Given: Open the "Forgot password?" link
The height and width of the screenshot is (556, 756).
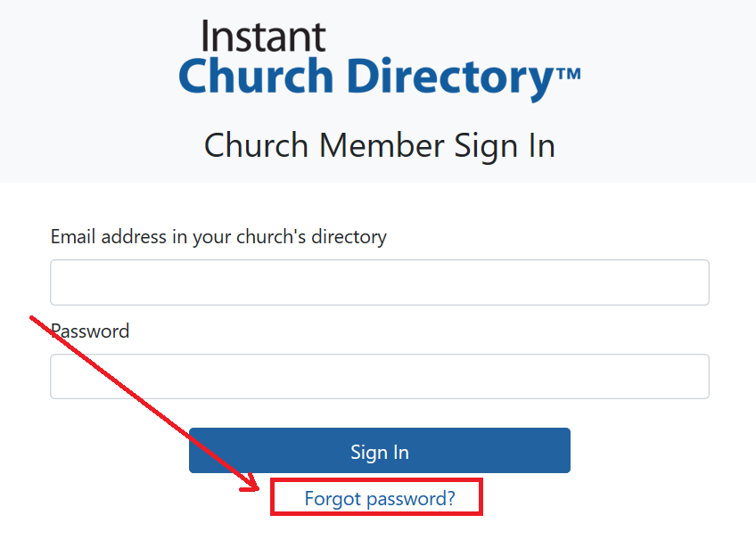Looking at the screenshot, I should click(x=380, y=498).
